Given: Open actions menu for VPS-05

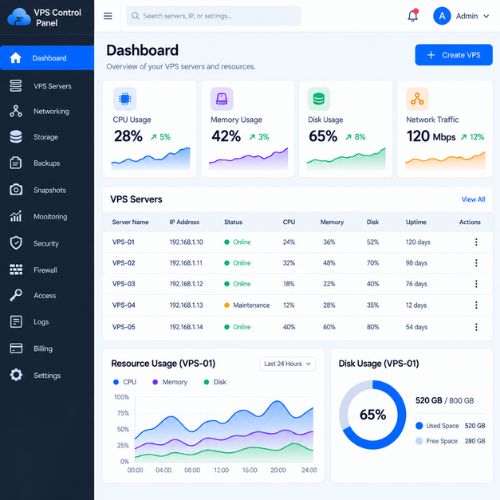Looking at the screenshot, I should [x=476, y=327].
